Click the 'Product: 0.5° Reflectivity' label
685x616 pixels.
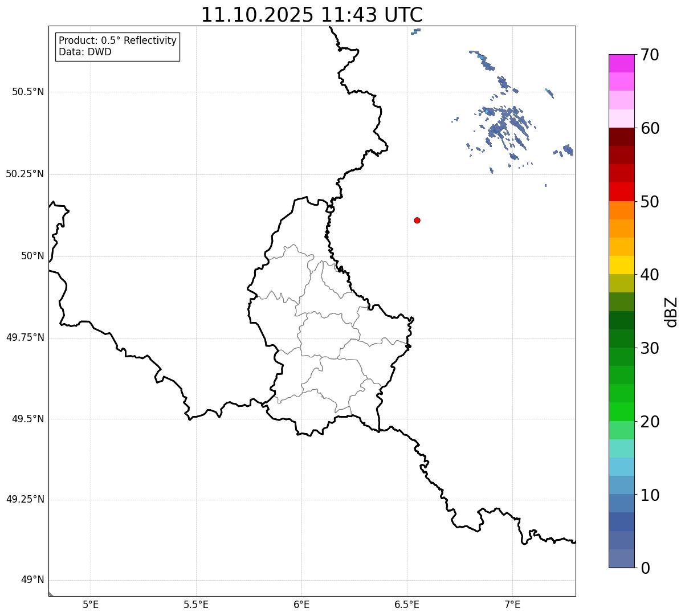(x=117, y=41)
